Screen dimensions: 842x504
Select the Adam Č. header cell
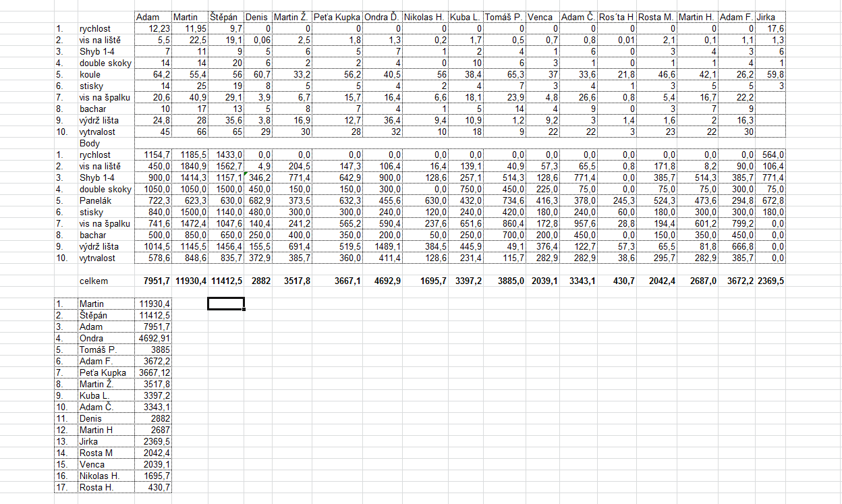coord(578,17)
